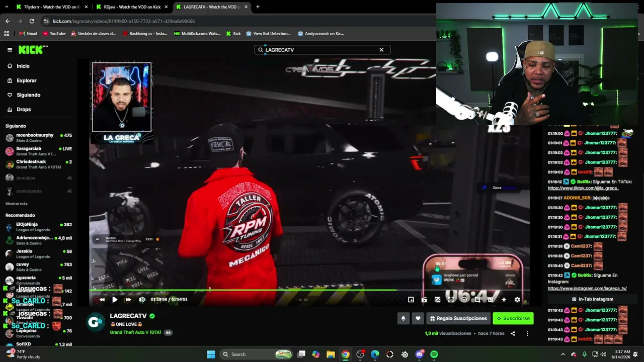Open the Kick hamburger sidebar menu
This screenshot has height=362, width=644.
click(x=10, y=50)
